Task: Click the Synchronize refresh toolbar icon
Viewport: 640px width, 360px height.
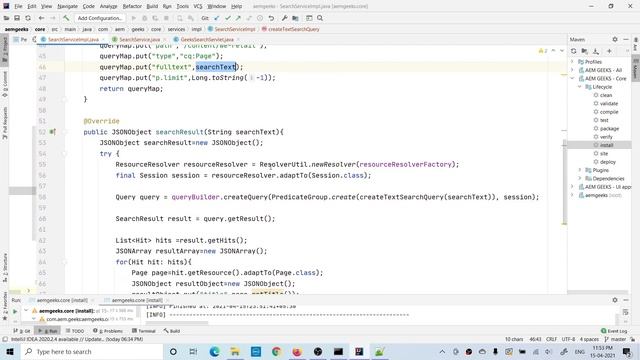Action: point(28,18)
